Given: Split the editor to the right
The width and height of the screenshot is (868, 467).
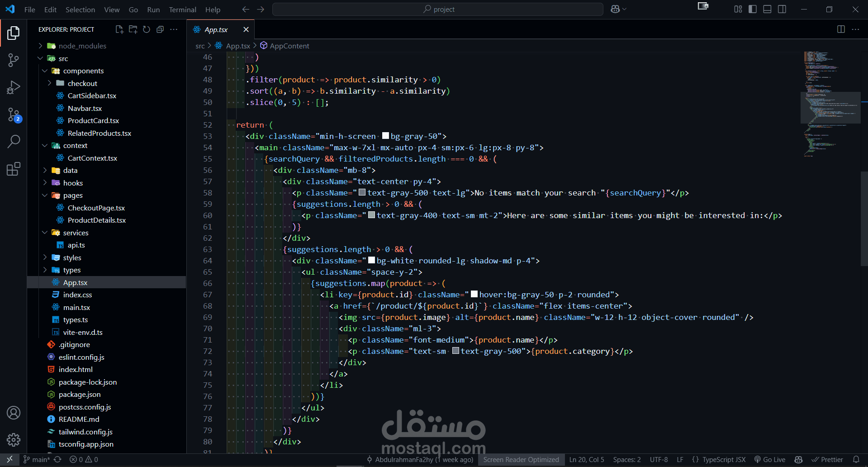Looking at the screenshot, I should coord(841,29).
